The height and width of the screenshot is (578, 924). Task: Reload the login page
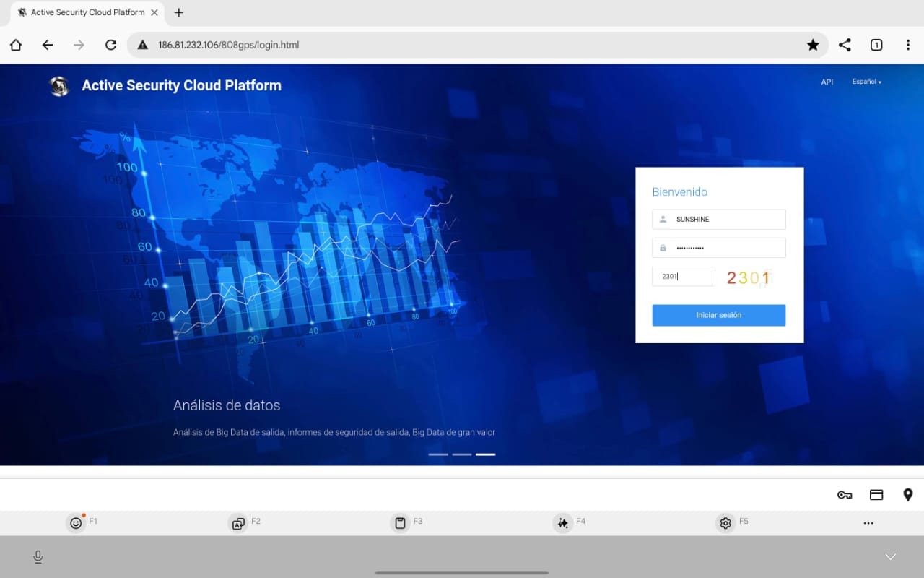[110, 45]
